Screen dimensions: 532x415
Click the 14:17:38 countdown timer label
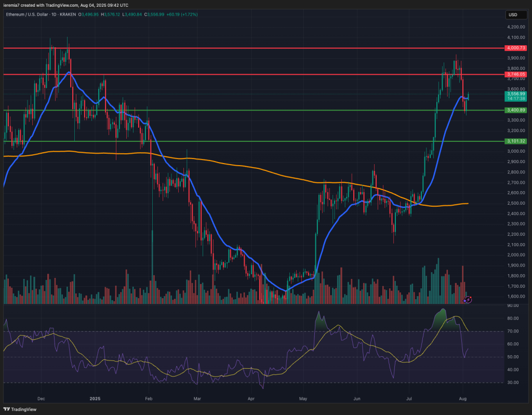[x=516, y=99]
